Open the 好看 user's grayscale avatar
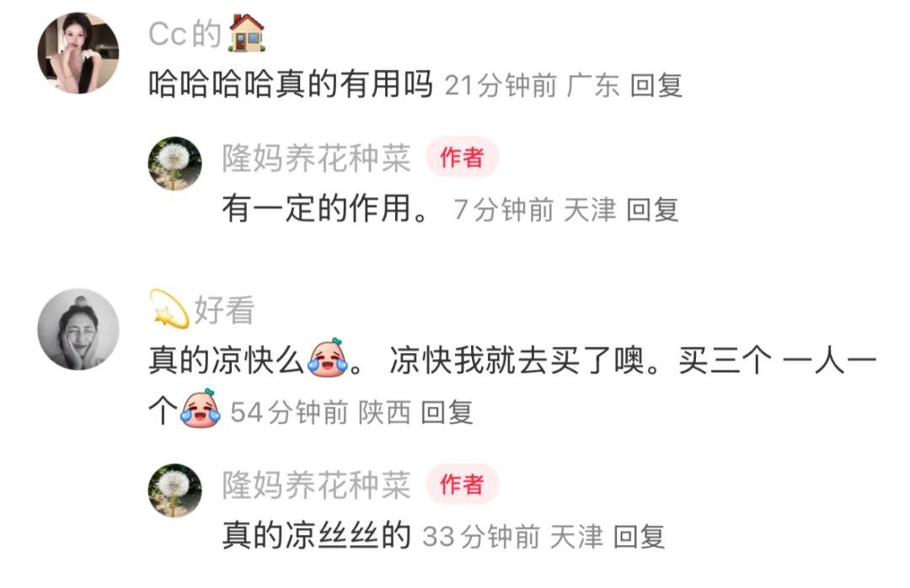The width and height of the screenshot is (910, 588). [78, 329]
